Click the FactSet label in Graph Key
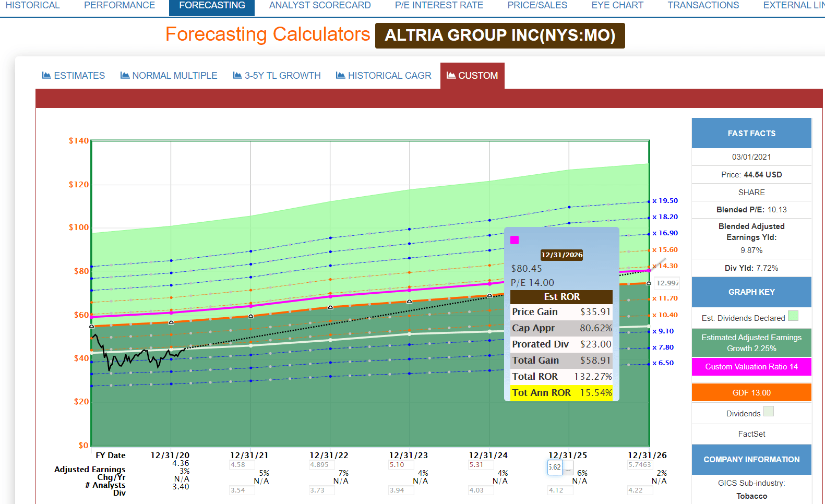Viewport: 825px width, 504px height. coord(751,434)
